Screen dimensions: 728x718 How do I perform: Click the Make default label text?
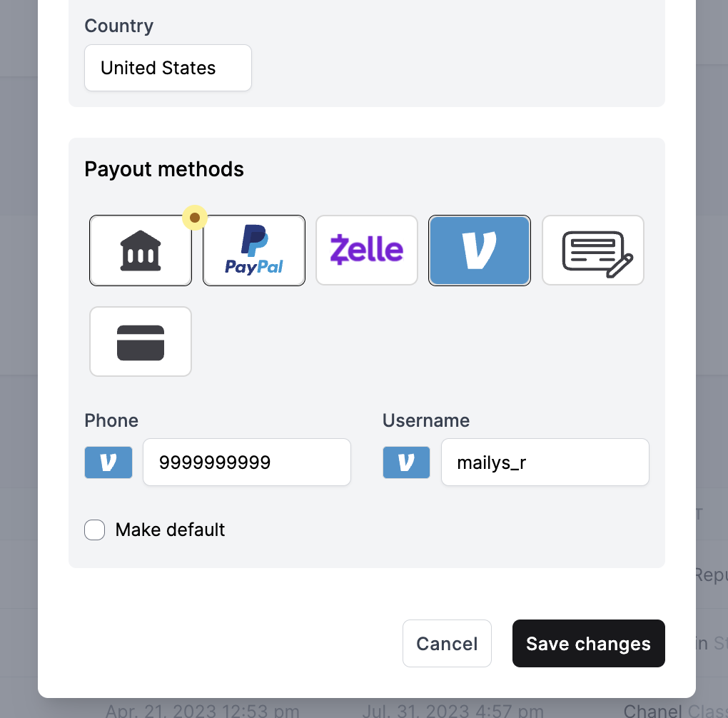[x=170, y=530]
